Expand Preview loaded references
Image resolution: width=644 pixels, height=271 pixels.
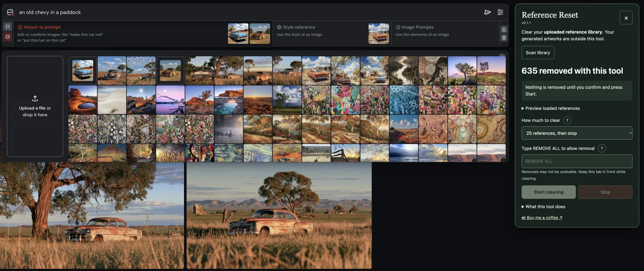pyautogui.click(x=551, y=108)
